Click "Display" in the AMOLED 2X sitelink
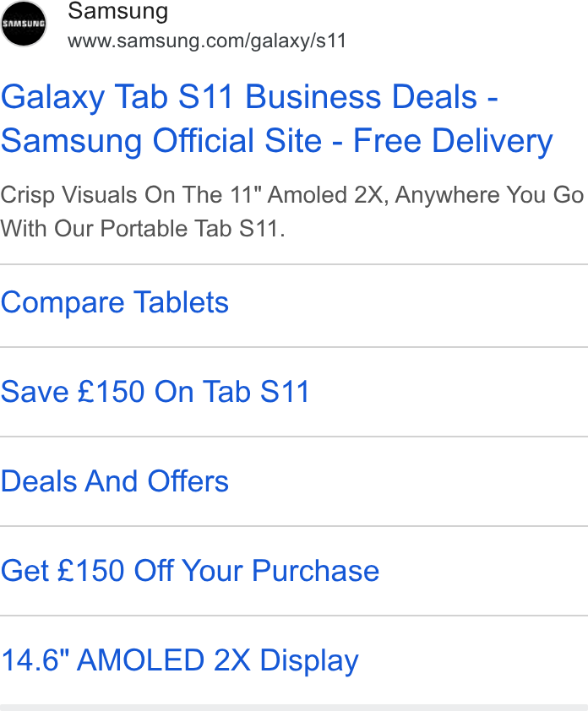The image size is (588, 711). pos(309,660)
